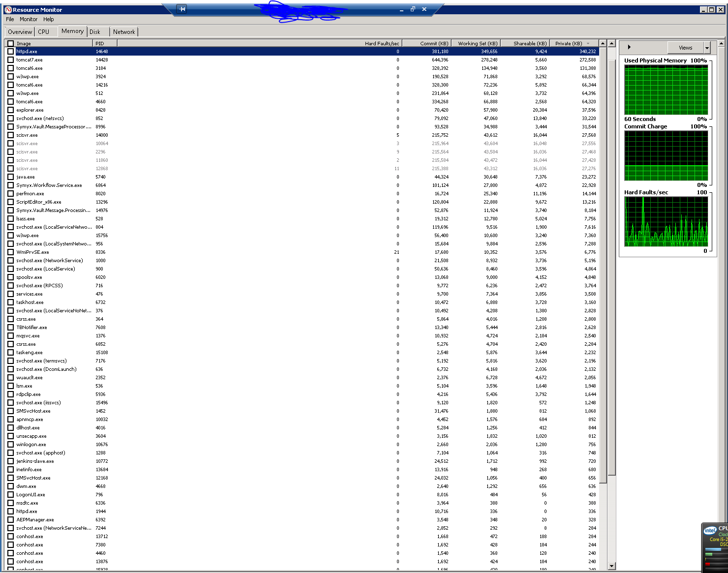The image size is (728, 573).
Task: Click the Resource Monitor title bar icon
Action: 8,9
